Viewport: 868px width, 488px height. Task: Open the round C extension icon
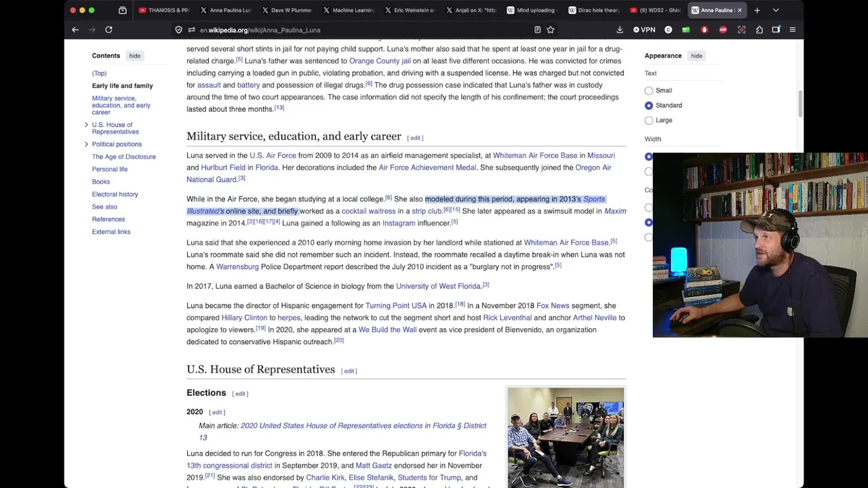pos(669,30)
